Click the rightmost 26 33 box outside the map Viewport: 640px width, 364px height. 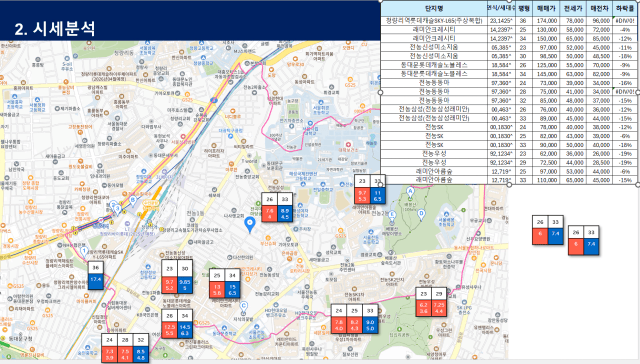point(583,240)
